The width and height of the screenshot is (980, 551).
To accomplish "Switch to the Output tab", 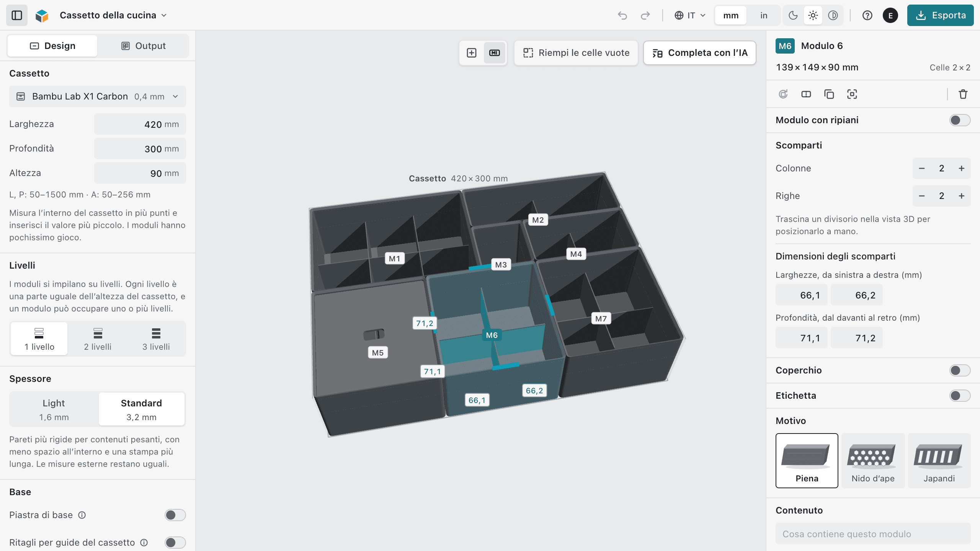I will pos(144,46).
